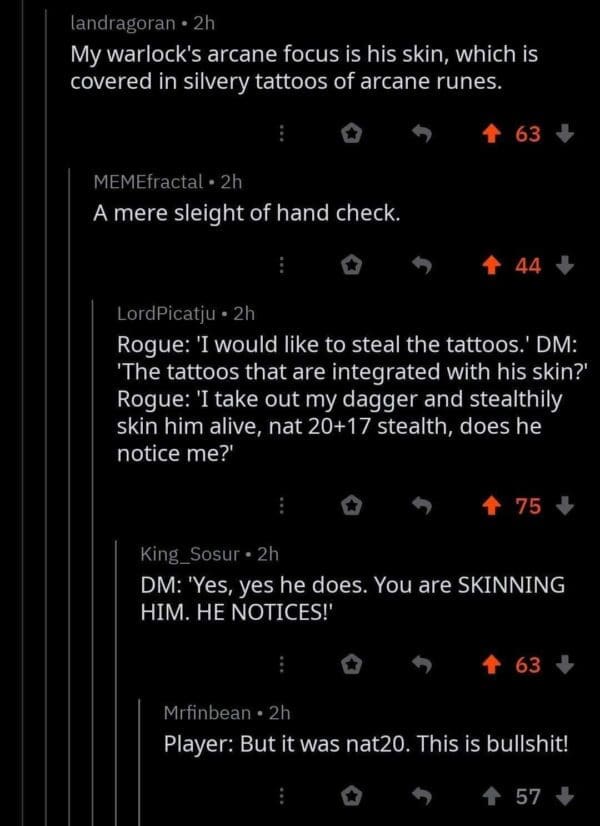Image resolution: width=600 pixels, height=826 pixels.
Task: Downvote landragoran's comment with 63 points
Action: [564, 135]
